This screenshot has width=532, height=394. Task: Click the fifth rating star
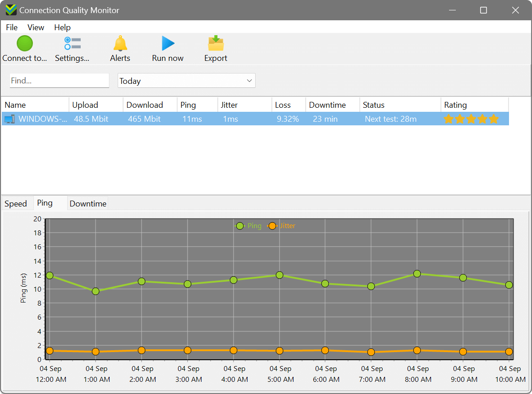[x=494, y=119]
